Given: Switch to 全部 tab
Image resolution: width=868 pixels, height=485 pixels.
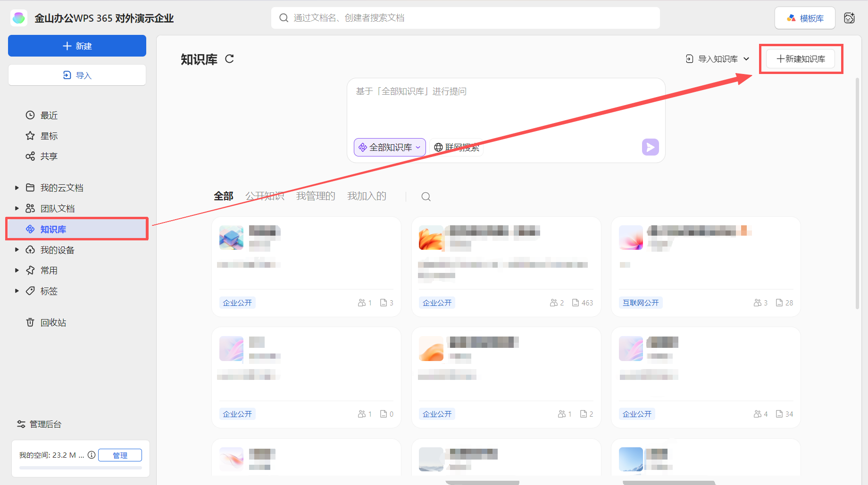Looking at the screenshot, I should pos(224,196).
